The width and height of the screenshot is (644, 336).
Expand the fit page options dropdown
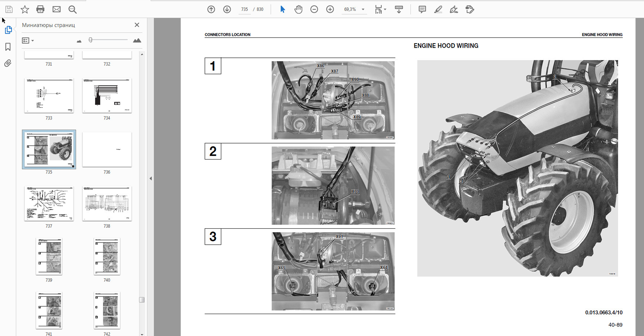click(x=385, y=9)
